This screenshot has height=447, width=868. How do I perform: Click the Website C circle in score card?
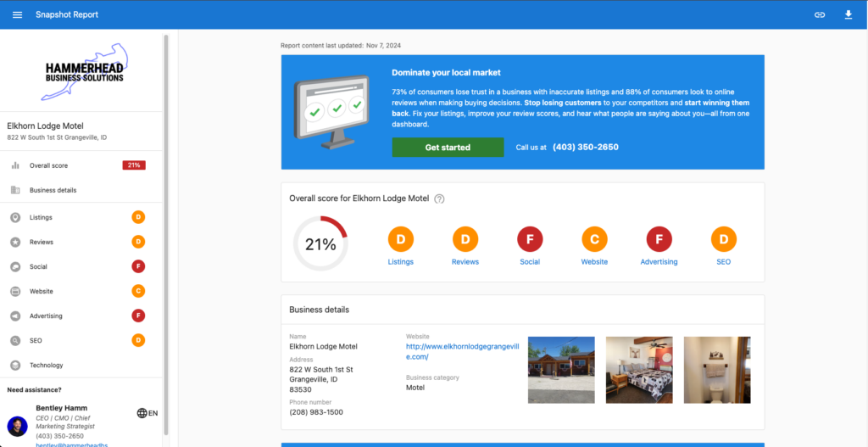coord(594,239)
